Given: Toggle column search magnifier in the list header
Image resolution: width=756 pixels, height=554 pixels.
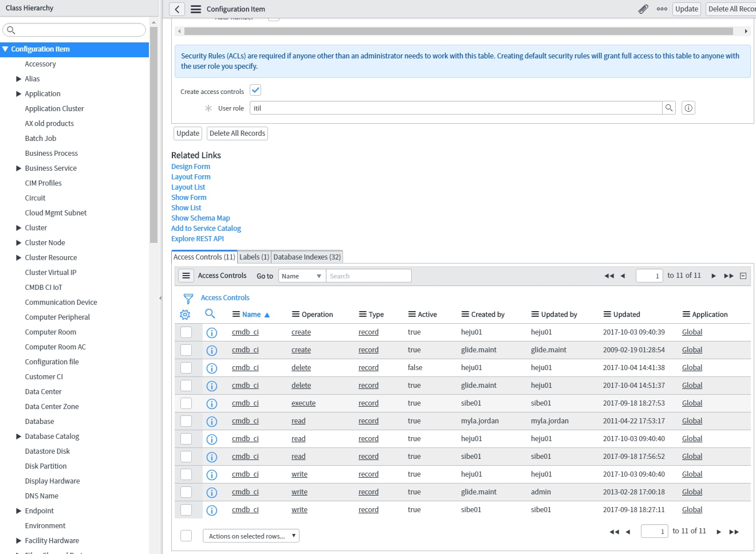Looking at the screenshot, I should coord(210,314).
